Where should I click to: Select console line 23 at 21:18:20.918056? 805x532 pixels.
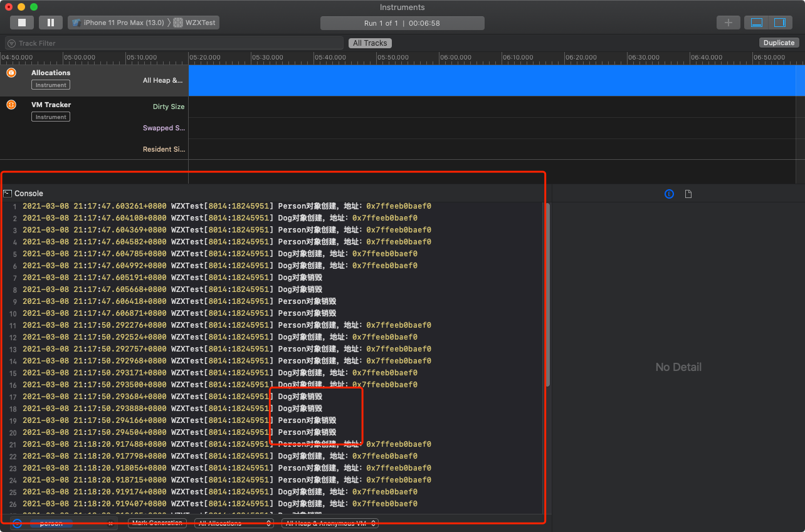tap(272, 468)
